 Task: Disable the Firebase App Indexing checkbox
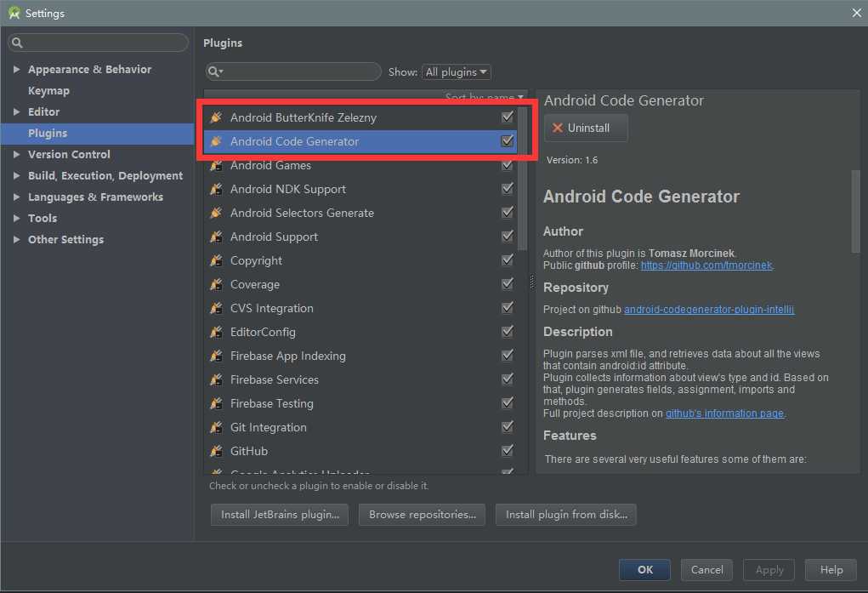(x=507, y=356)
